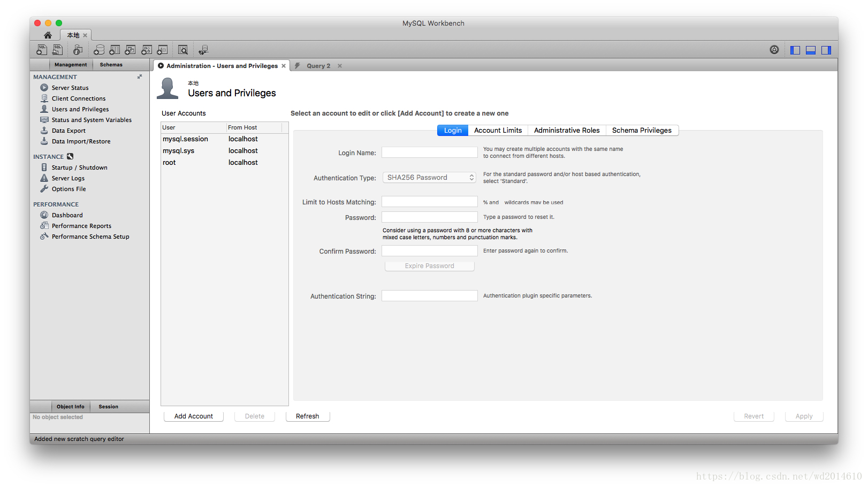
Task: Close the Users and Privileges tab
Action: point(284,66)
